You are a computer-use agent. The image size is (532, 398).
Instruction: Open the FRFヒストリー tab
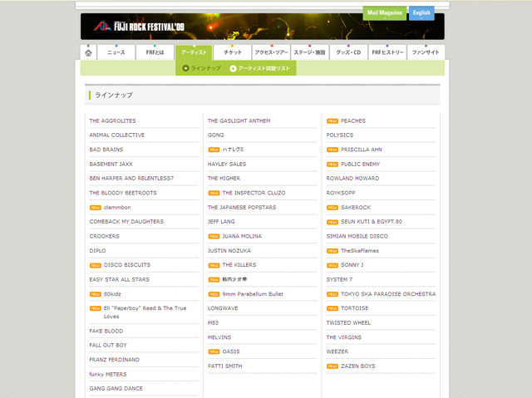click(x=387, y=52)
